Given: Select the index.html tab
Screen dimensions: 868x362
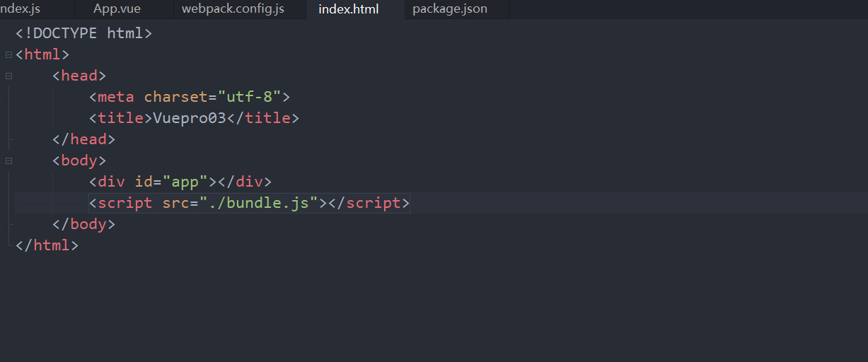Looking at the screenshot, I should point(349,9).
